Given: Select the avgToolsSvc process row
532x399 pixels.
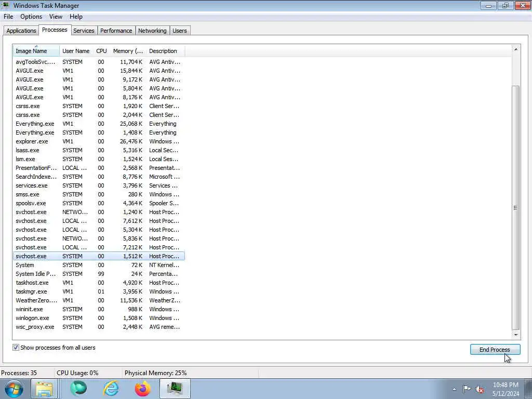Looking at the screenshot, I should point(99,62).
